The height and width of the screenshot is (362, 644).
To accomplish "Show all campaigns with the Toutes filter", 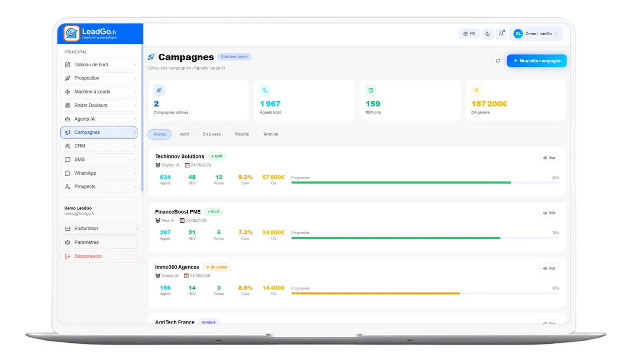I will click(x=159, y=134).
